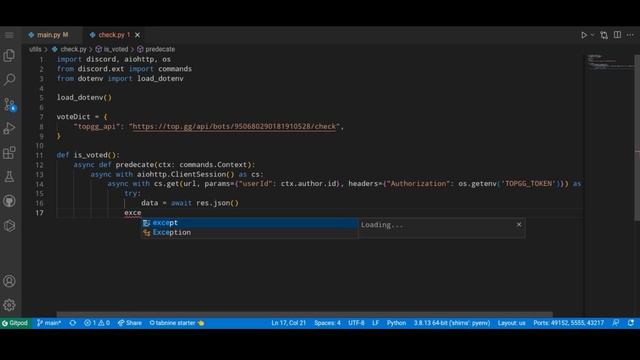
Task: Select the 'Exception' autocomplete suggestion
Action: (x=249, y=233)
